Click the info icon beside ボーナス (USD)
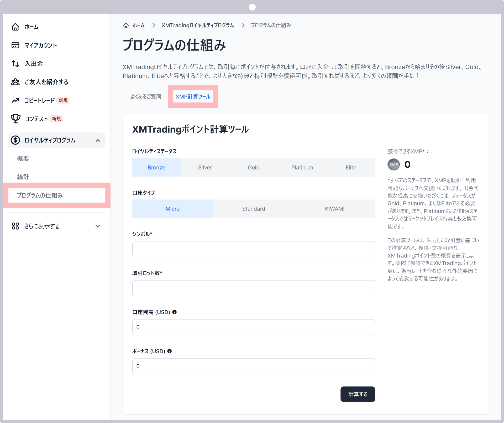The width and height of the screenshot is (504, 423). (x=170, y=351)
